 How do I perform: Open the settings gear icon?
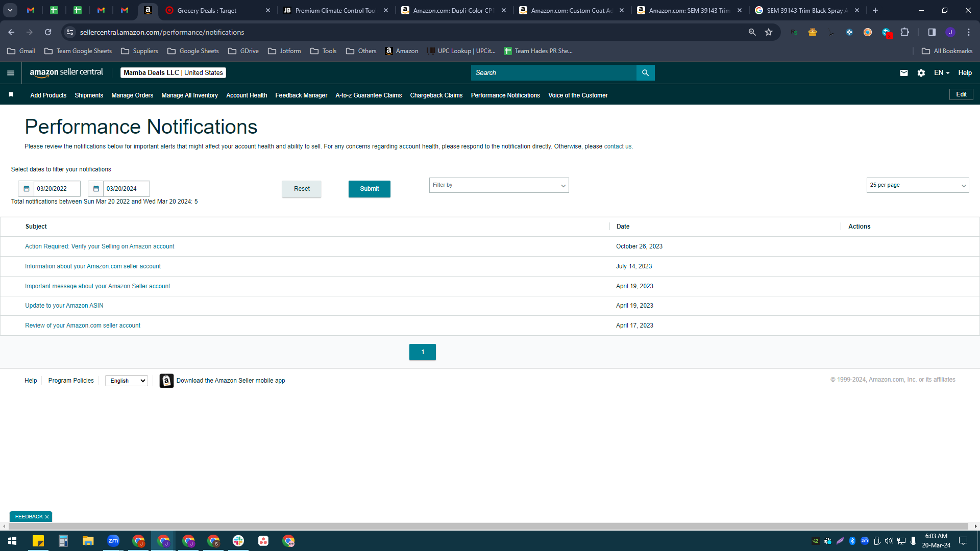(x=921, y=73)
